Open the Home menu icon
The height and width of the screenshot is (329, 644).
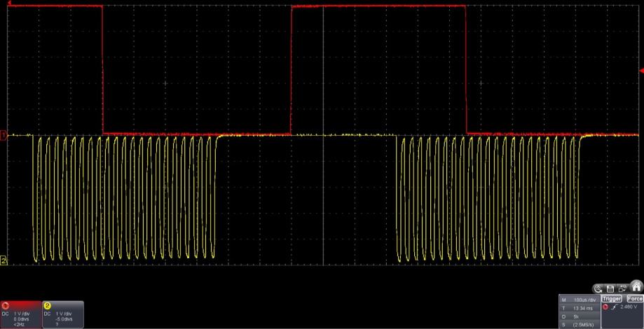coord(636,287)
